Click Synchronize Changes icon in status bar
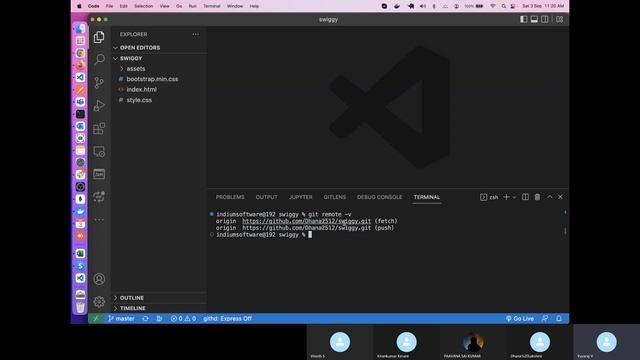Screen dimensions: 640x360 (x=145, y=318)
